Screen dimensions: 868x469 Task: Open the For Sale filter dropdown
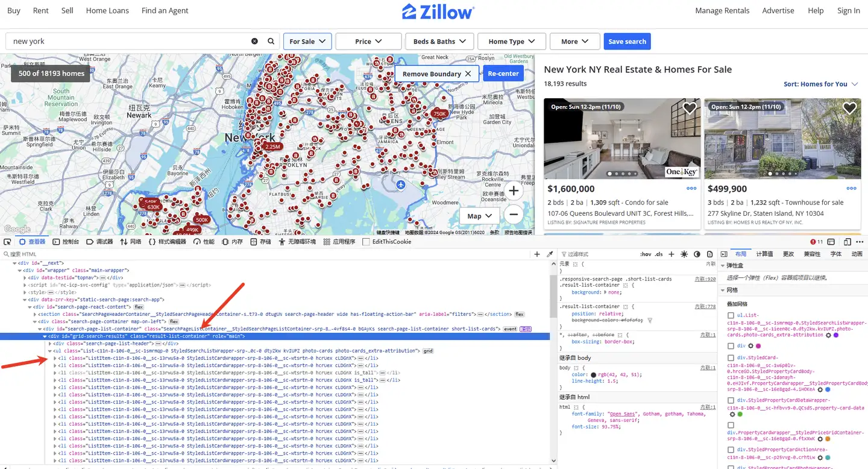coord(307,42)
